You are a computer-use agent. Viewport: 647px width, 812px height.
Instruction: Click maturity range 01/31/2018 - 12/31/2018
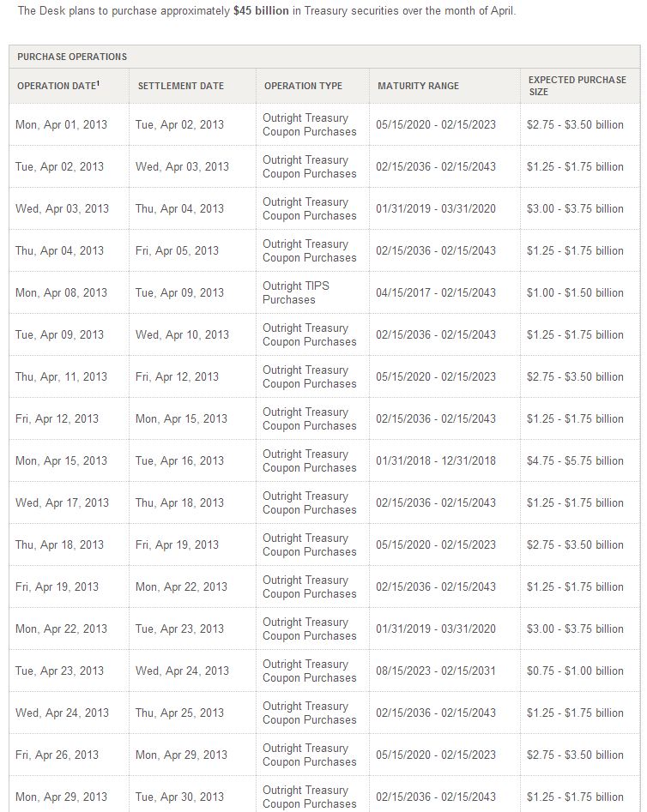436,460
